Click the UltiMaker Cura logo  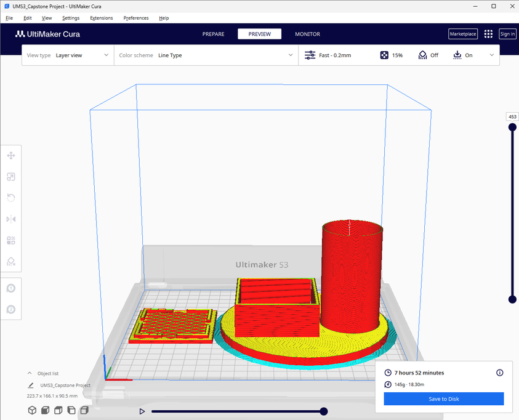(47, 34)
